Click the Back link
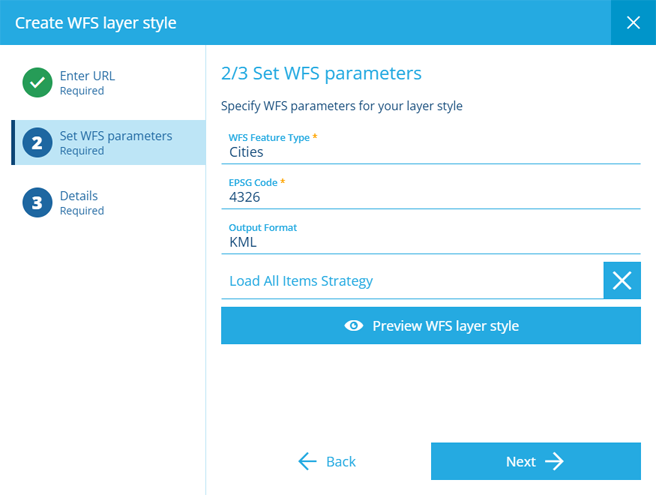656x495 pixels. pos(327,461)
